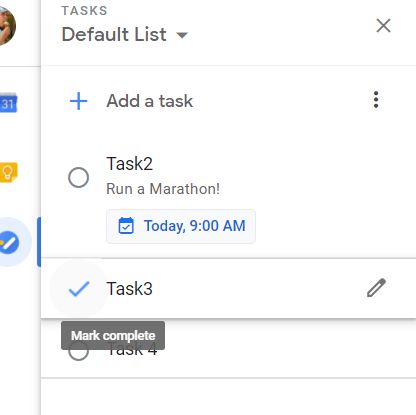Open the Default List title selector
416x415 pixels.
125,34
